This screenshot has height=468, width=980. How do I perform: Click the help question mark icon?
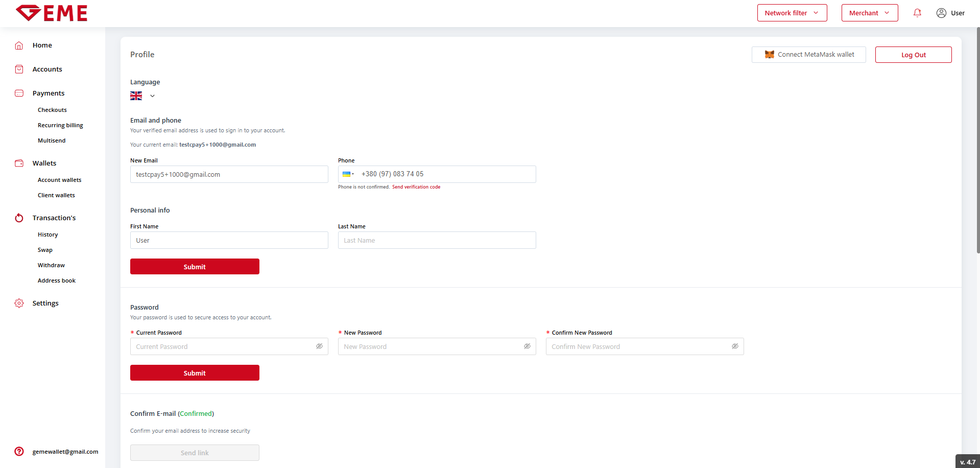(19, 452)
